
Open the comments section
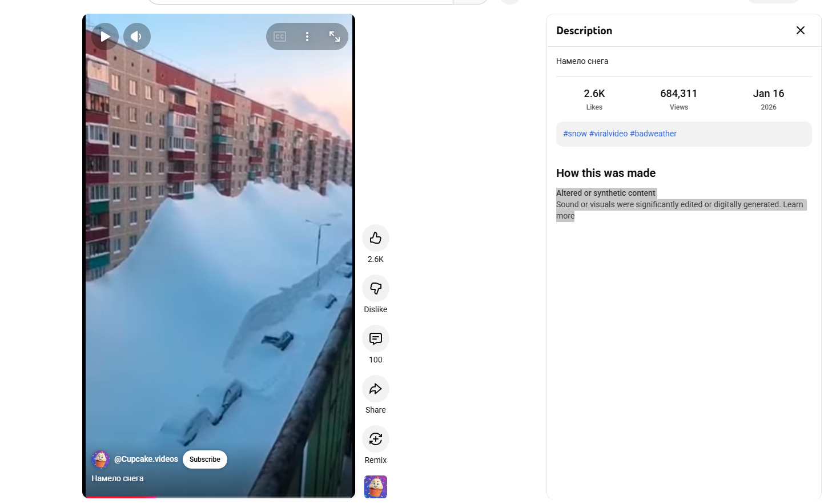tap(375, 338)
